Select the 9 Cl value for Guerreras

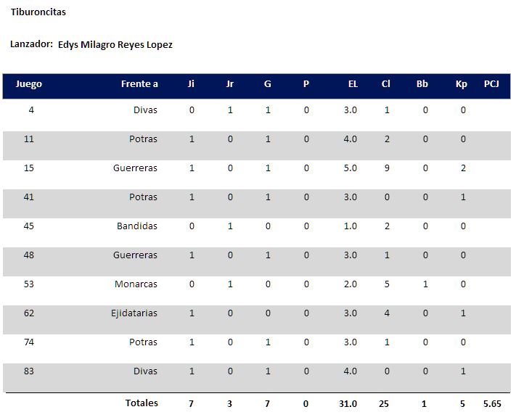pos(387,168)
